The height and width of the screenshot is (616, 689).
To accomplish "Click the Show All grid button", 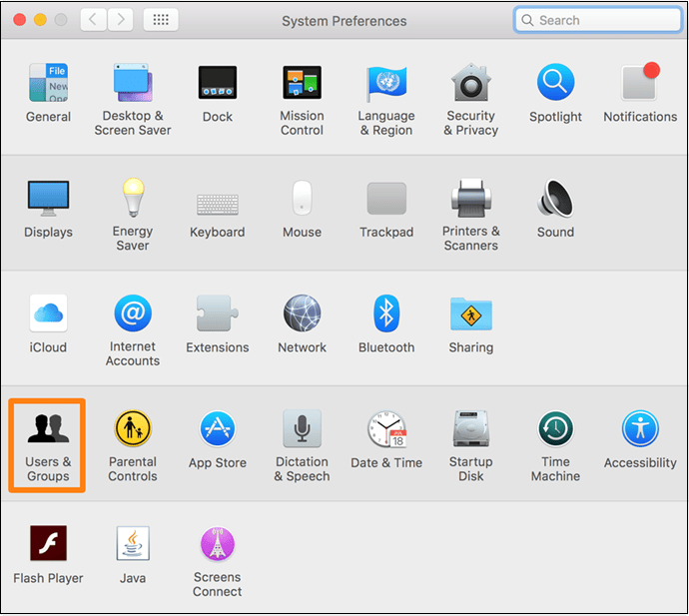I will [161, 20].
